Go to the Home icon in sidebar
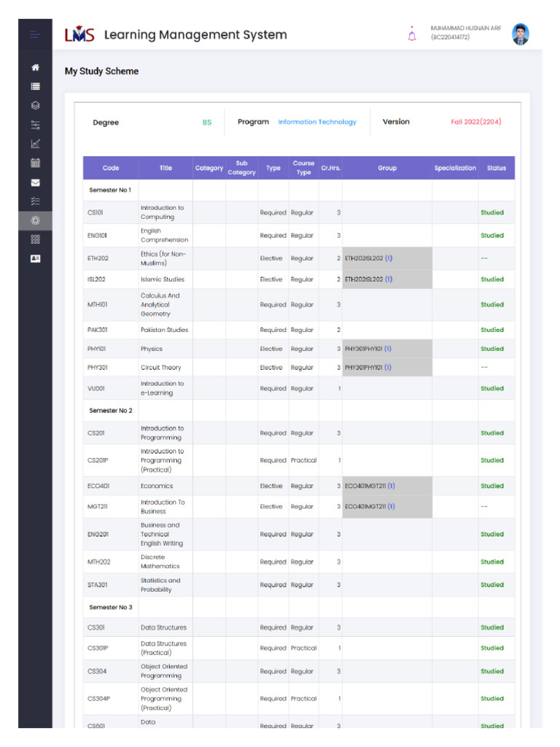The height and width of the screenshot is (747, 560). pos(35,68)
